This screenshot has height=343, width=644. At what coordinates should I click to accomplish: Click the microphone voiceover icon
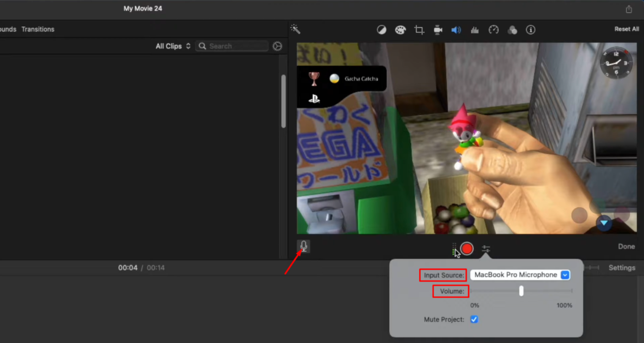coord(304,246)
